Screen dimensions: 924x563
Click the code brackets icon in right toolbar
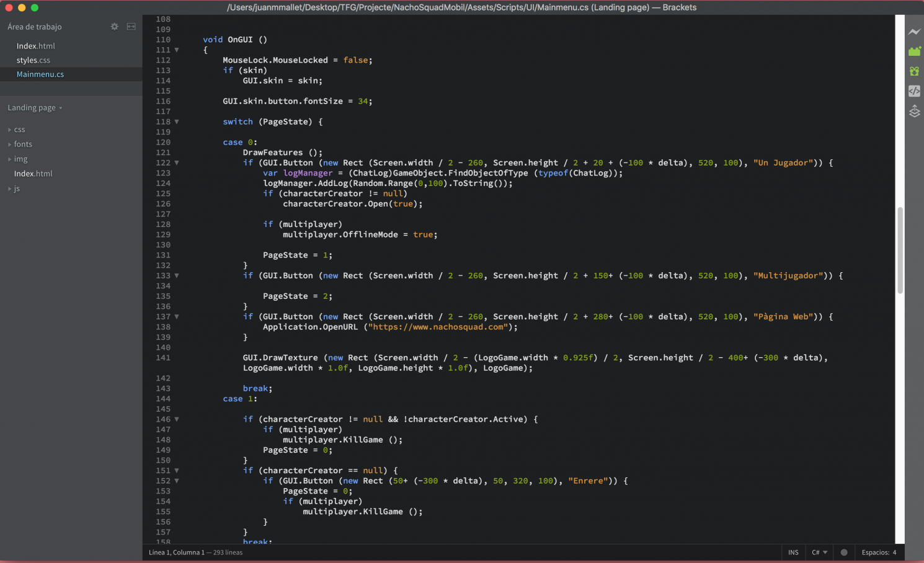tap(914, 91)
